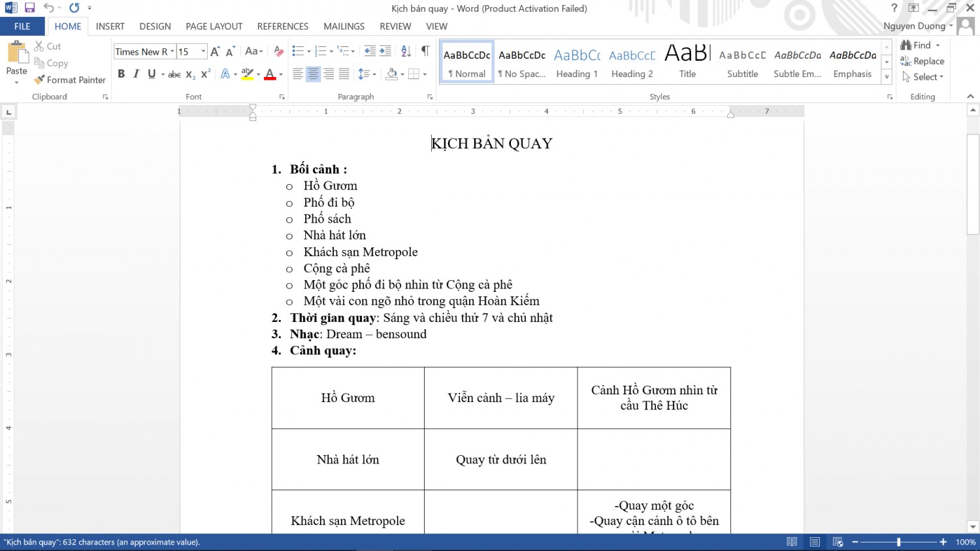Open the FILE tab
Image resolution: width=980 pixels, height=551 pixels.
(x=22, y=26)
